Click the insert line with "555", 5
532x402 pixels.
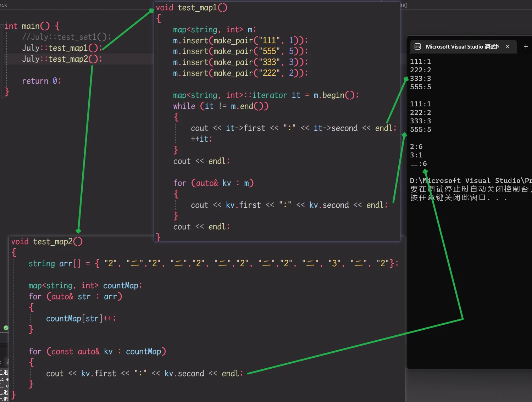pyautogui.click(x=240, y=51)
